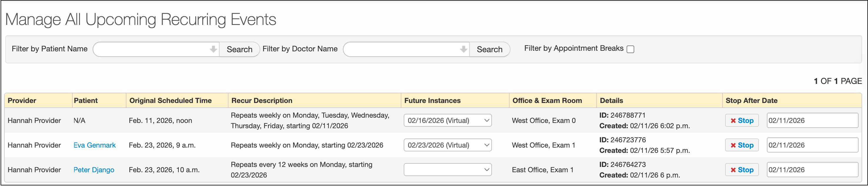This screenshot has height=186, width=868.
Task: Click the doctor name filter down-arrow icon
Action: [463, 50]
